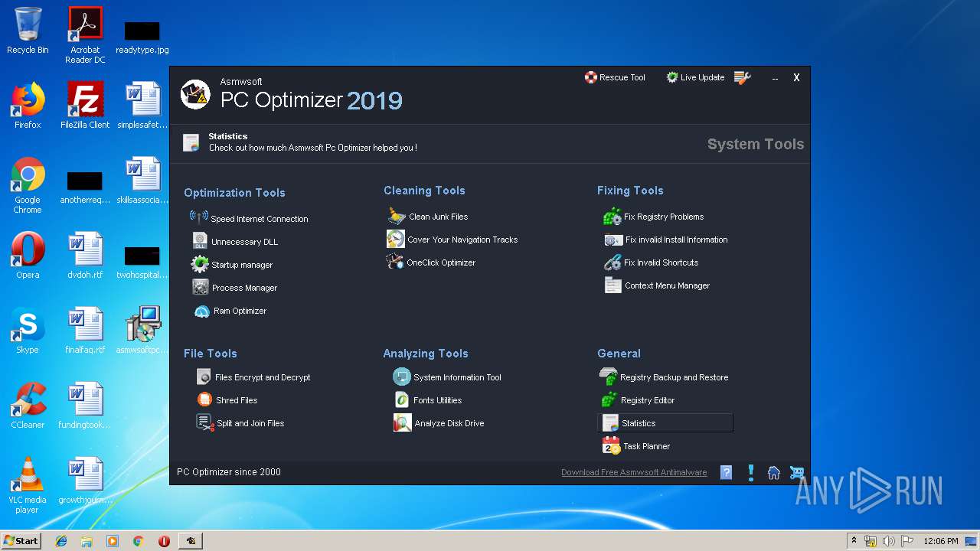980x551 pixels.
Task: Select the Google Chrome desktop shortcut
Action: 28,186
